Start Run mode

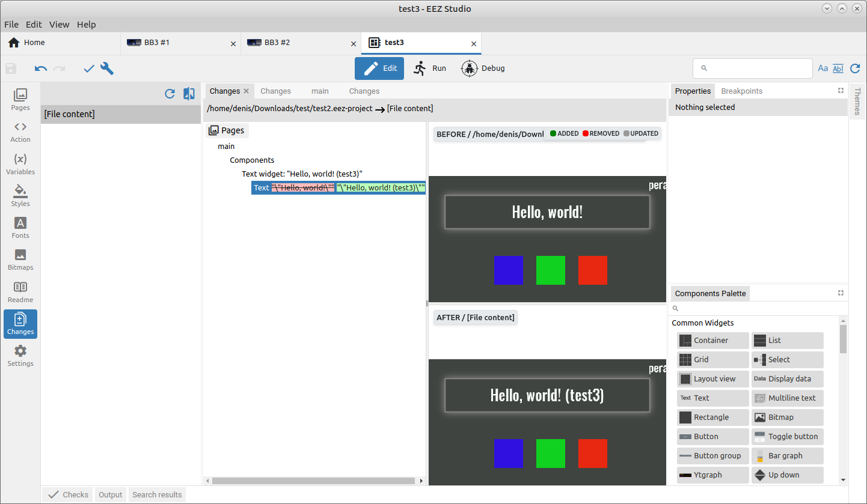pyautogui.click(x=430, y=68)
